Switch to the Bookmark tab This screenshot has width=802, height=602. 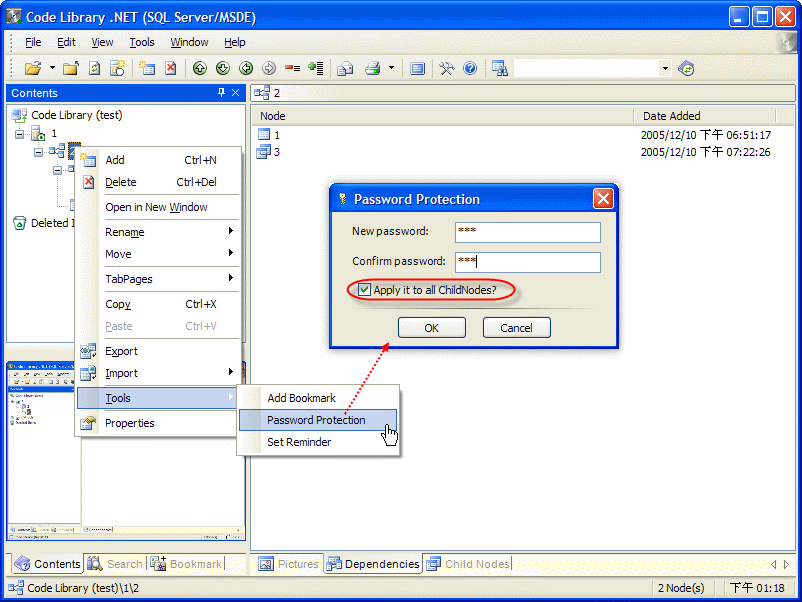(186, 564)
